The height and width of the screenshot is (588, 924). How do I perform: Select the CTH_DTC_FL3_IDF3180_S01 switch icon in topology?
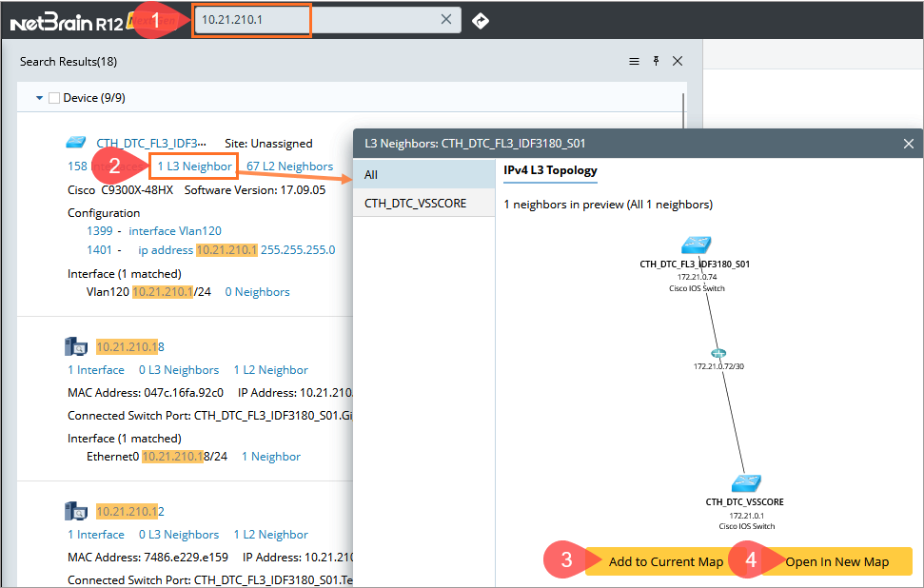click(x=696, y=245)
